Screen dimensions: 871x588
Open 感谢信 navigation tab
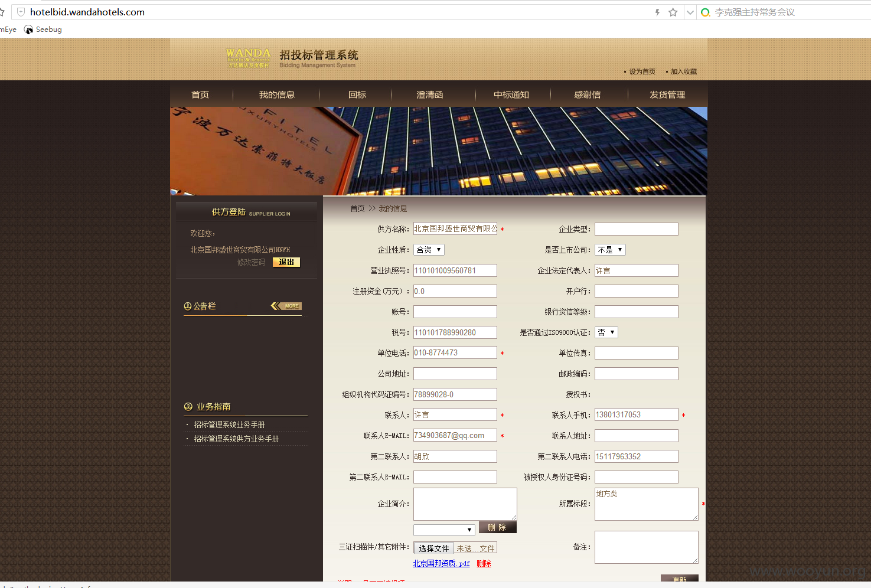(587, 94)
